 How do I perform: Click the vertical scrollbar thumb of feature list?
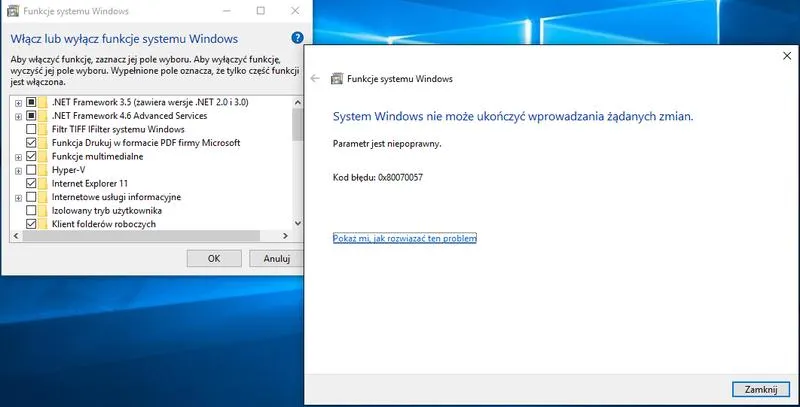point(297,124)
